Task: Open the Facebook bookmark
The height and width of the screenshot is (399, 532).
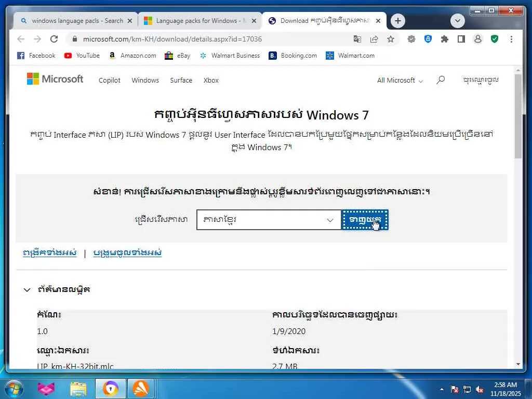Action: [36, 55]
